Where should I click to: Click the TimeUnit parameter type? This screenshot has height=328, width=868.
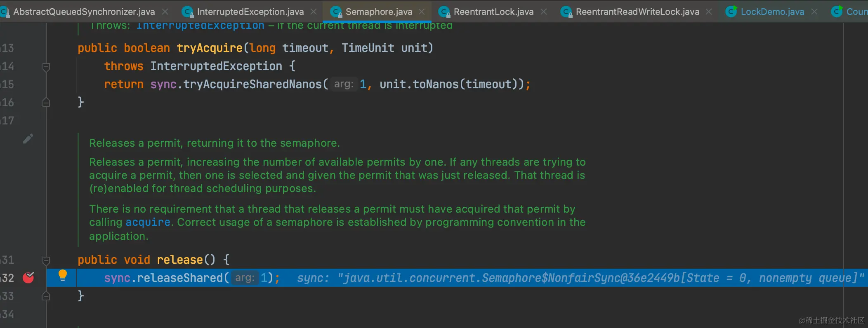tap(368, 48)
